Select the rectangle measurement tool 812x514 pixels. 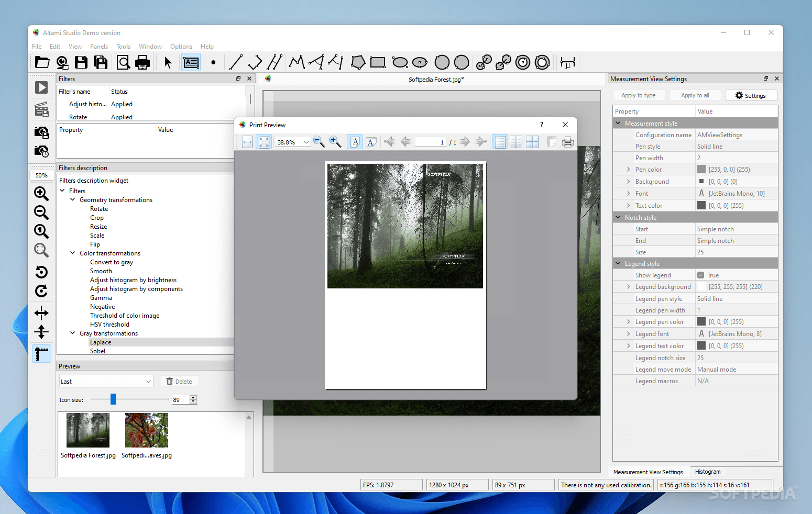click(x=378, y=63)
